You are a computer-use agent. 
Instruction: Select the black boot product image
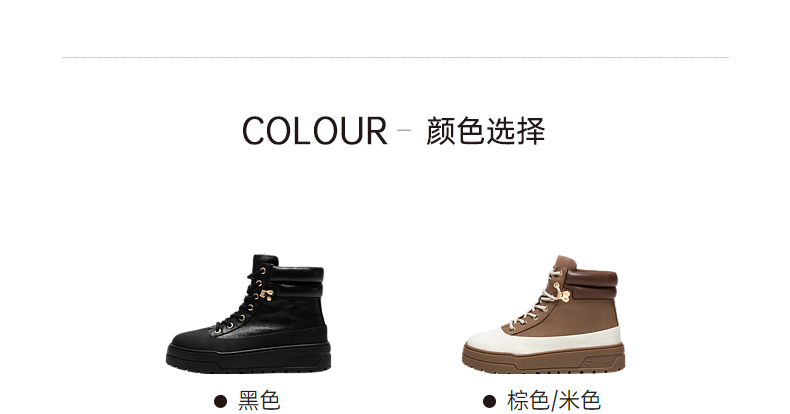coord(248,314)
